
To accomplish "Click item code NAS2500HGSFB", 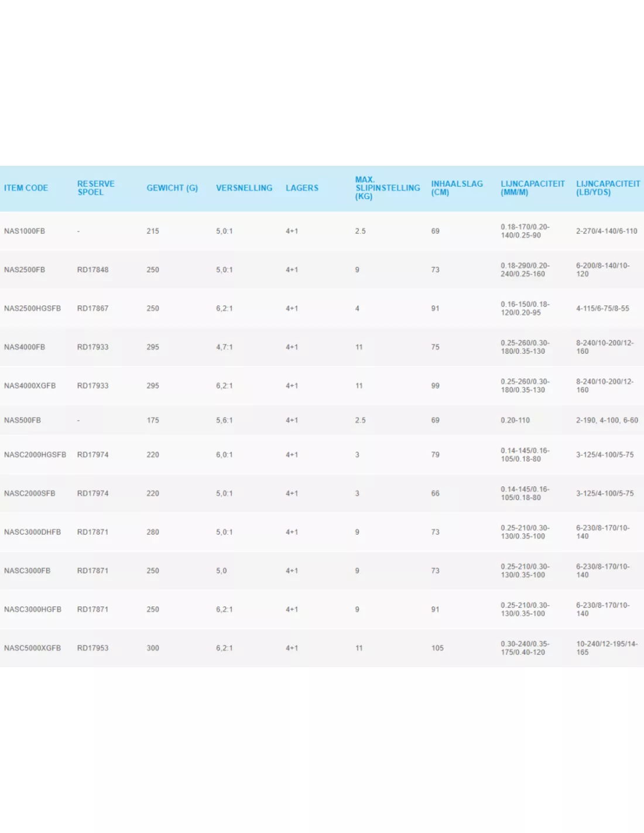I will coord(32,309).
